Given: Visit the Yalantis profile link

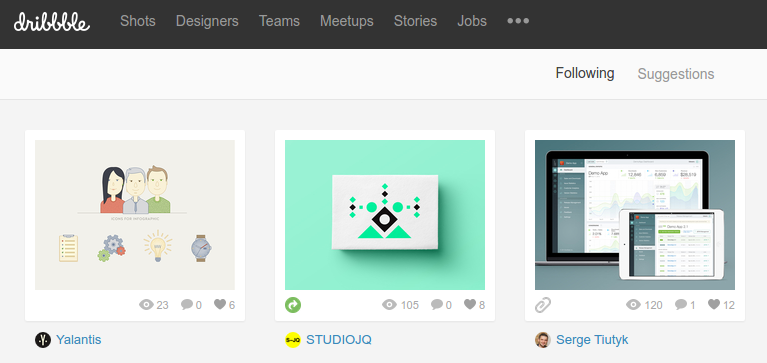Looking at the screenshot, I should [79, 340].
